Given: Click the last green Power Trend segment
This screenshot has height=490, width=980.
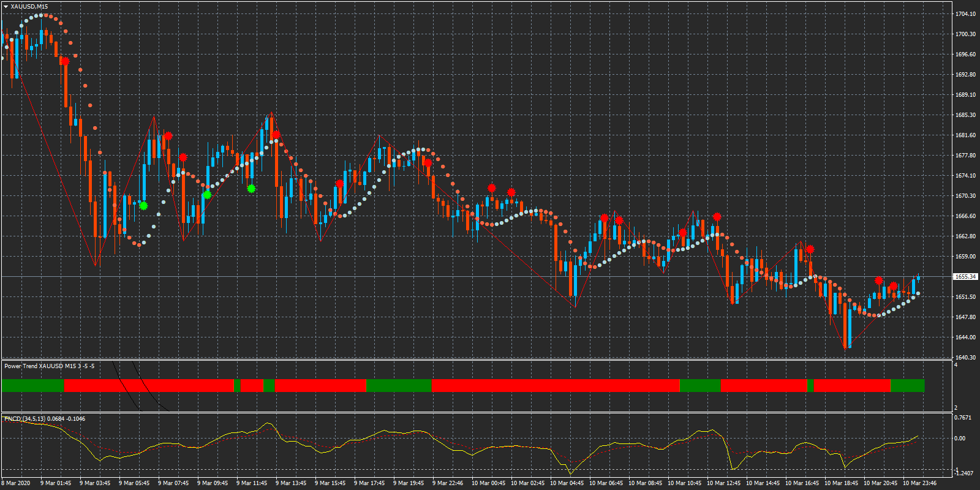Looking at the screenshot, I should tap(907, 385).
